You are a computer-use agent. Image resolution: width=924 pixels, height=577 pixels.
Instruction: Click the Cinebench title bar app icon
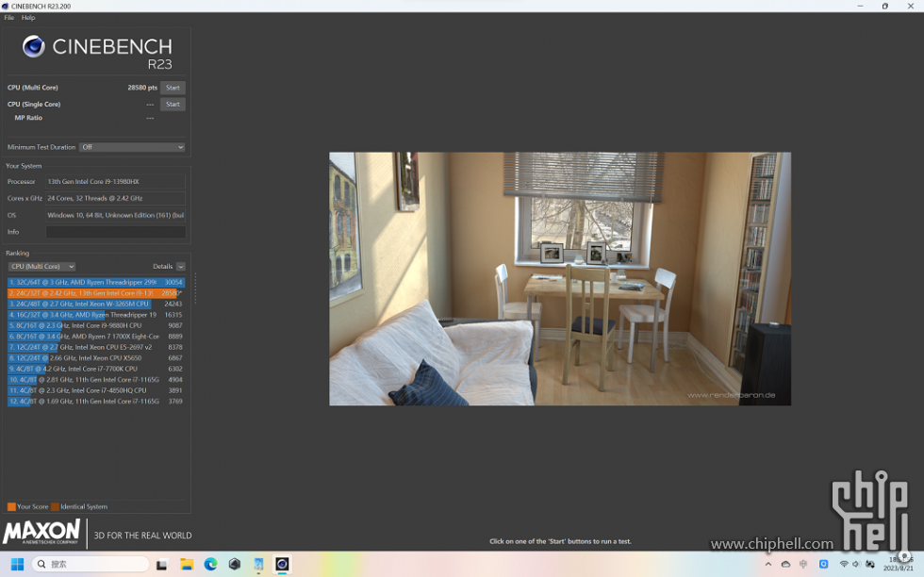(x=6, y=6)
